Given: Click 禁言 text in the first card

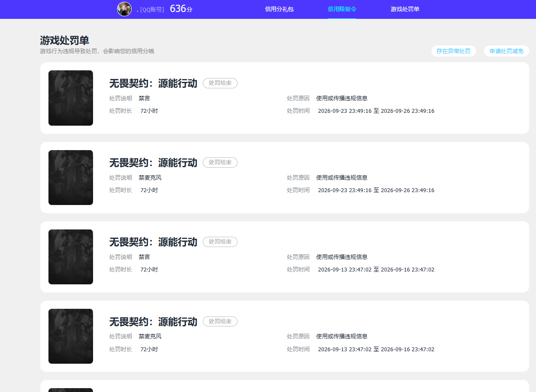Looking at the screenshot, I should coord(144,98).
